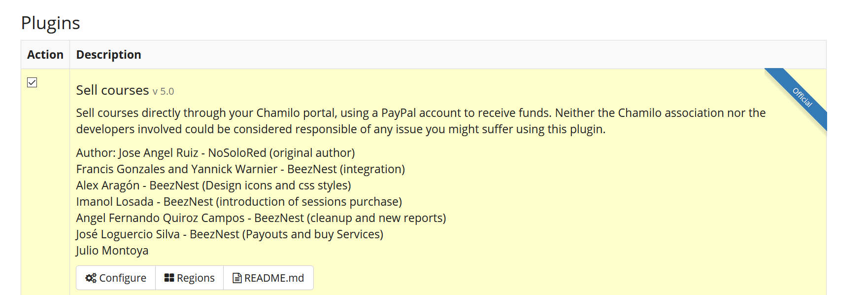Image resolution: width=868 pixels, height=295 pixels.
Task: View the README.md documentation
Action: (x=268, y=277)
